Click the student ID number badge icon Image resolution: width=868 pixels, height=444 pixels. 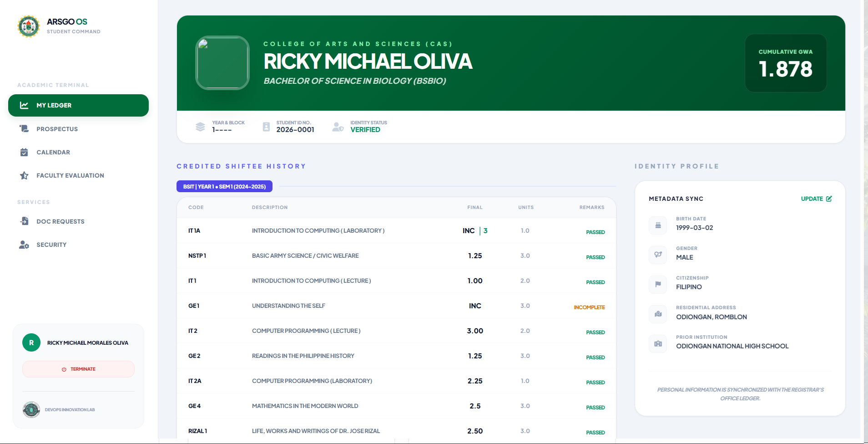pos(266,127)
